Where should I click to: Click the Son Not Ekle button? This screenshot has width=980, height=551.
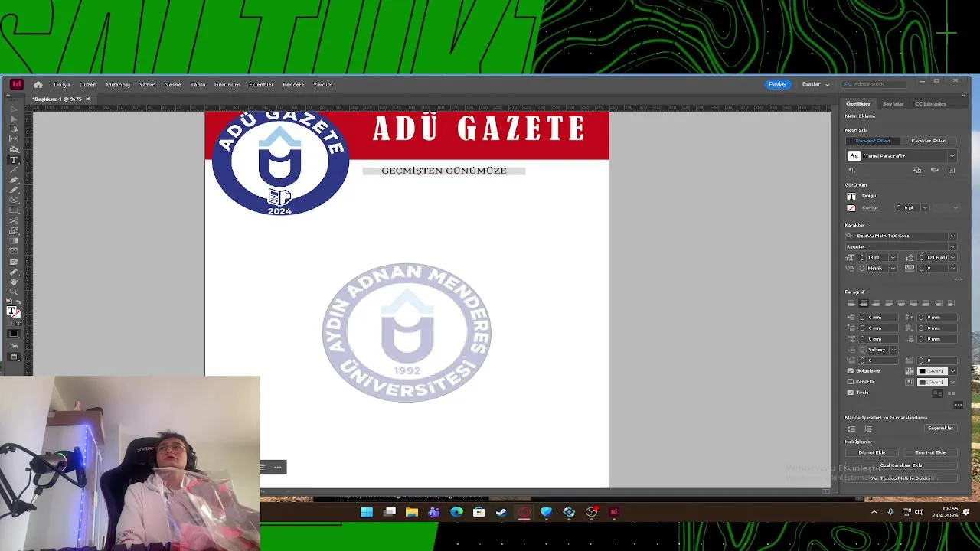coord(930,452)
